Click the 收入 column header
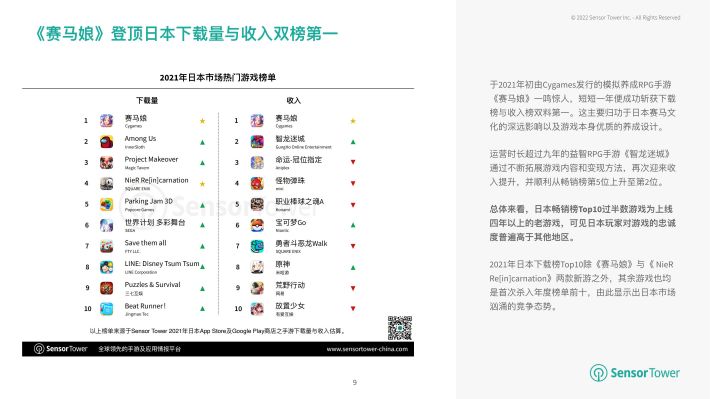The image size is (710, 399). click(x=293, y=101)
